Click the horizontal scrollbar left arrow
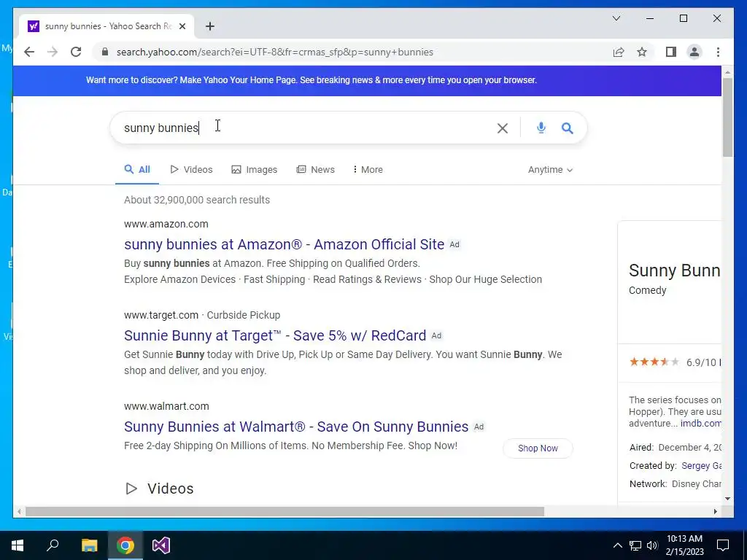Viewport: 747px width, 560px height. pyautogui.click(x=19, y=511)
